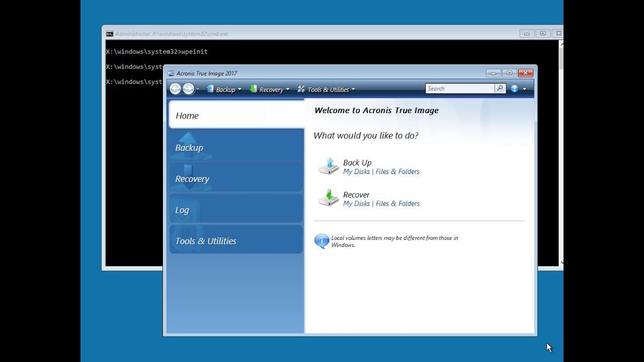This screenshot has height=362, width=644.
Task: Minimize the cmd.exe window
Action: 527,34
